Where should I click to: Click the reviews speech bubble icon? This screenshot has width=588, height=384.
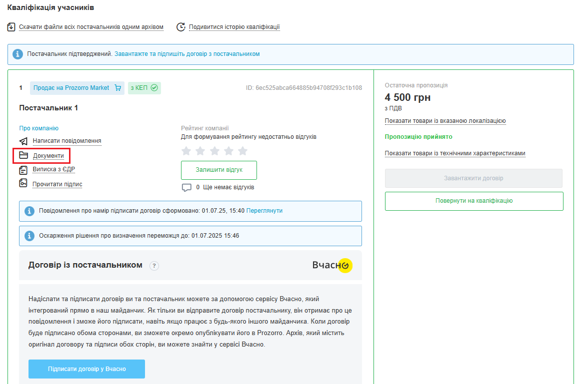(x=186, y=188)
